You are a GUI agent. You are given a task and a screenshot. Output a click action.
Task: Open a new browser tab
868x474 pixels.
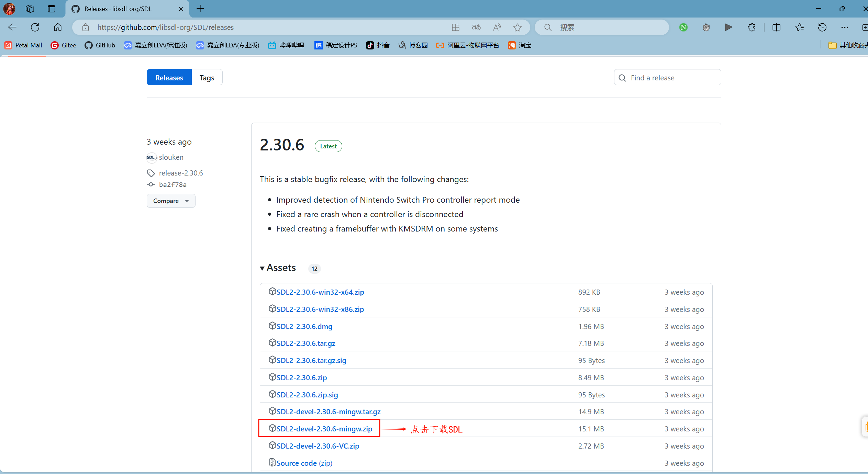click(x=200, y=9)
